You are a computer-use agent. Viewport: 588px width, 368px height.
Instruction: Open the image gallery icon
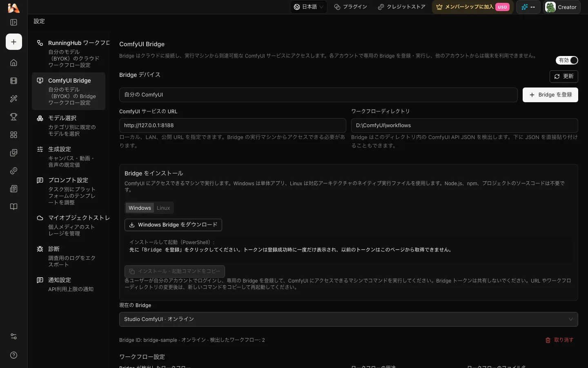click(x=13, y=153)
